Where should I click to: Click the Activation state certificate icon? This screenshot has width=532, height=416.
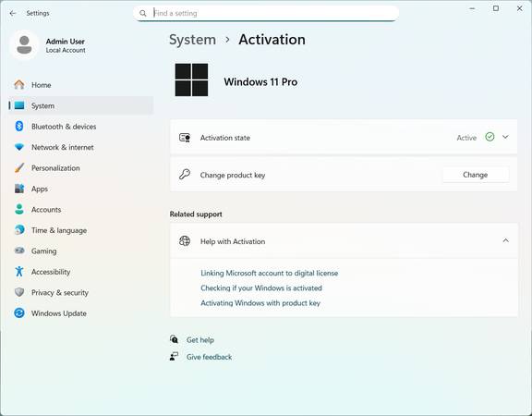tap(185, 138)
